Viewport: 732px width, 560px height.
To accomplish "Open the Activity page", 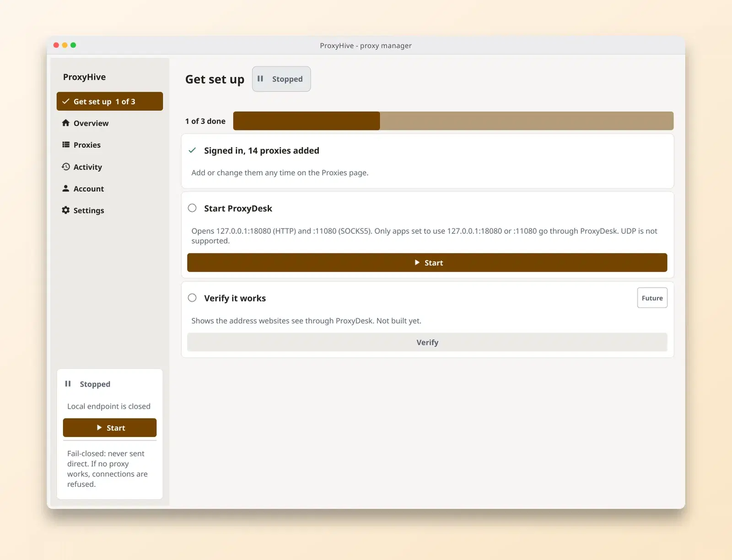I will pos(110,167).
